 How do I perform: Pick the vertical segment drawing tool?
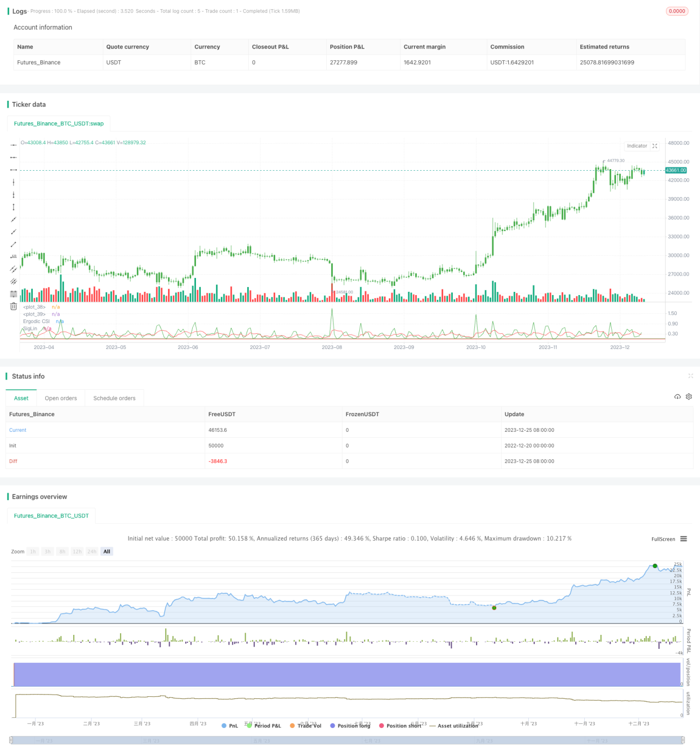pyautogui.click(x=13, y=207)
